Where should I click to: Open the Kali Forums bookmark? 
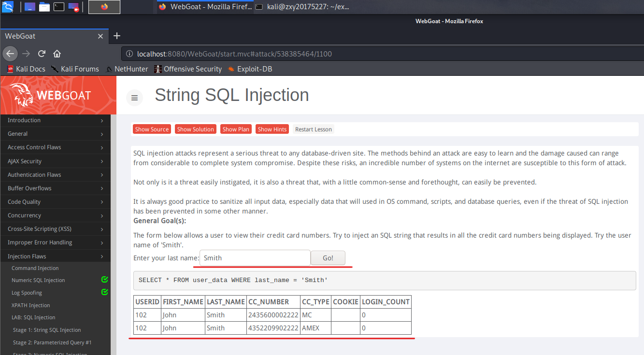click(x=75, y=69)
